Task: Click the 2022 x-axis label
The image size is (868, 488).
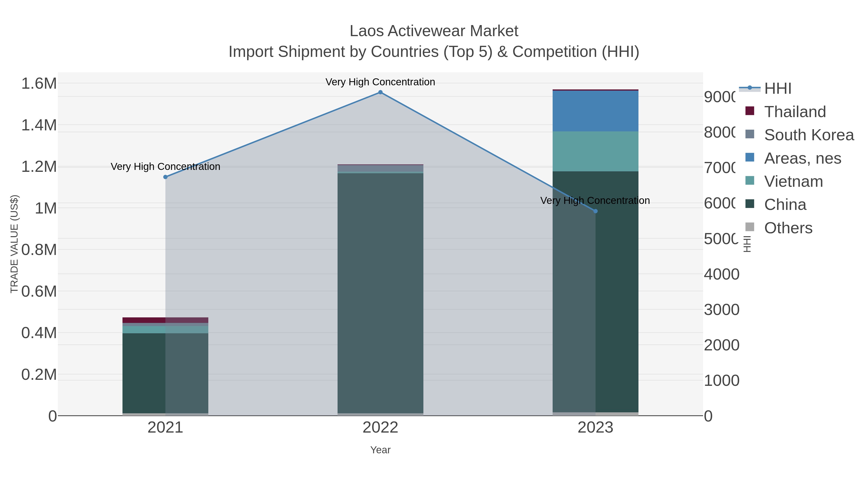Action: coord(380,428)
